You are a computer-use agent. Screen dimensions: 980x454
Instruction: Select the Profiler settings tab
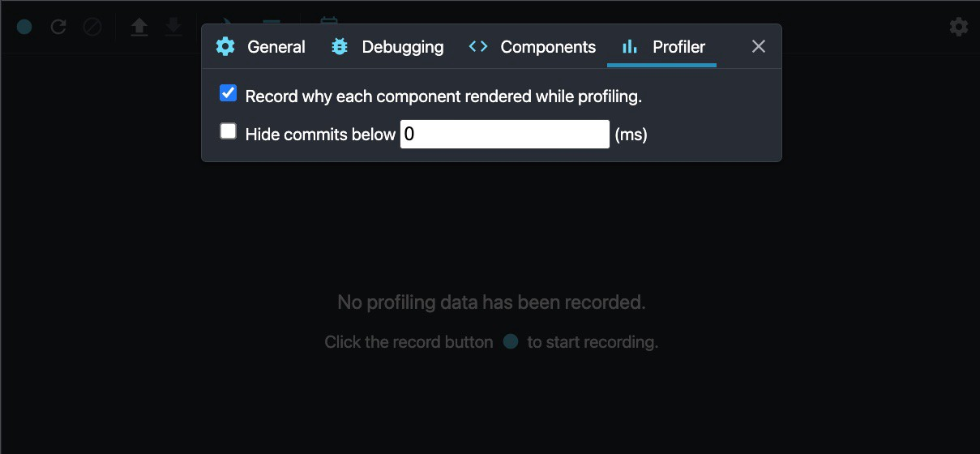point(662,47)
